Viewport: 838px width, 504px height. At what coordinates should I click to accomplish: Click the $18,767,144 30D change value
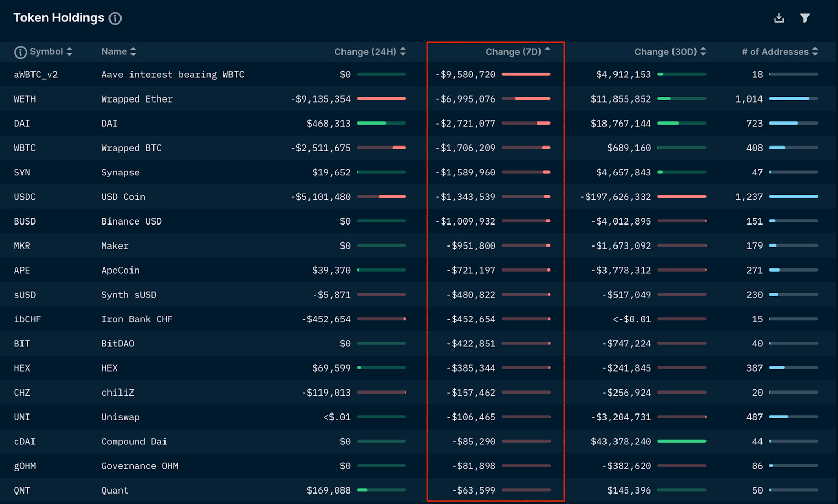click(x=621, y=124)
